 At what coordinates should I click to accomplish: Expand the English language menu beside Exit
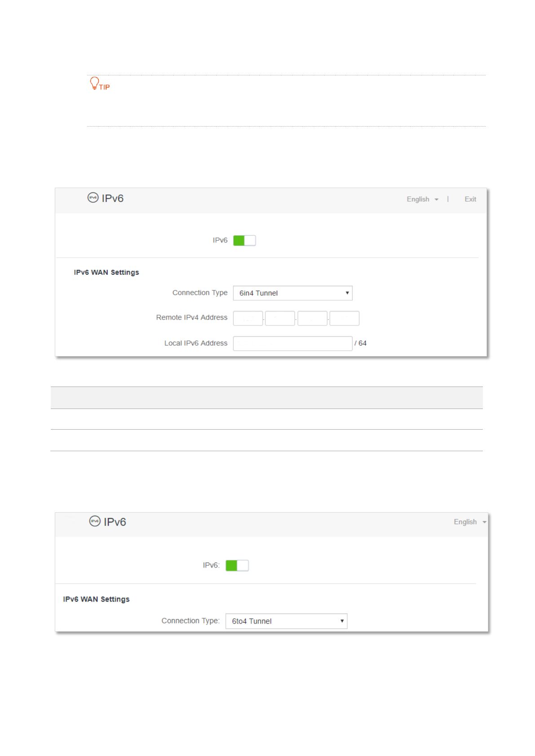[422, 199]
